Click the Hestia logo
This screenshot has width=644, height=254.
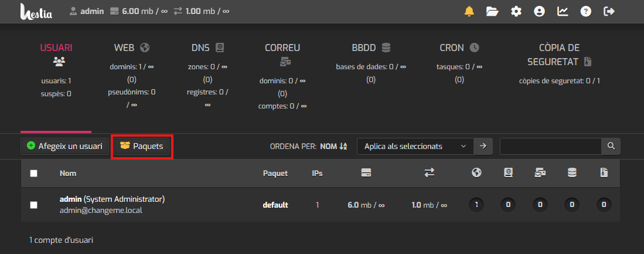click(36, 11)
